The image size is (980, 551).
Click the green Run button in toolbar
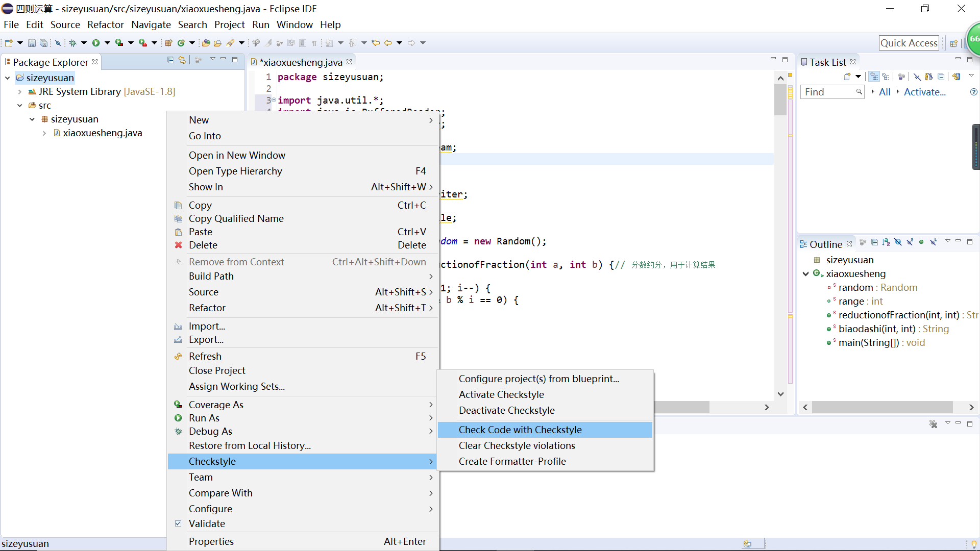tap(95, 43)
